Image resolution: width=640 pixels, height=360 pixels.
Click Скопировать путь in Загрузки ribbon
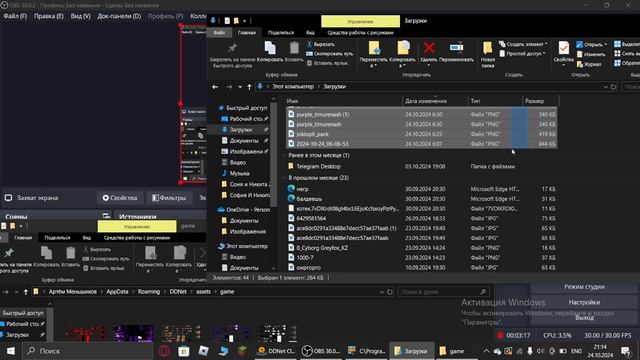330,53
